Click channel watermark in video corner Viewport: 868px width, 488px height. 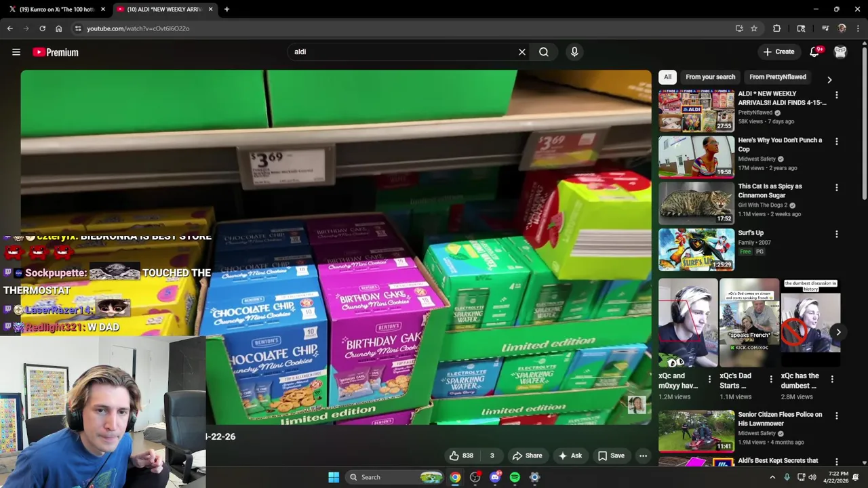[x=636, y=405]
